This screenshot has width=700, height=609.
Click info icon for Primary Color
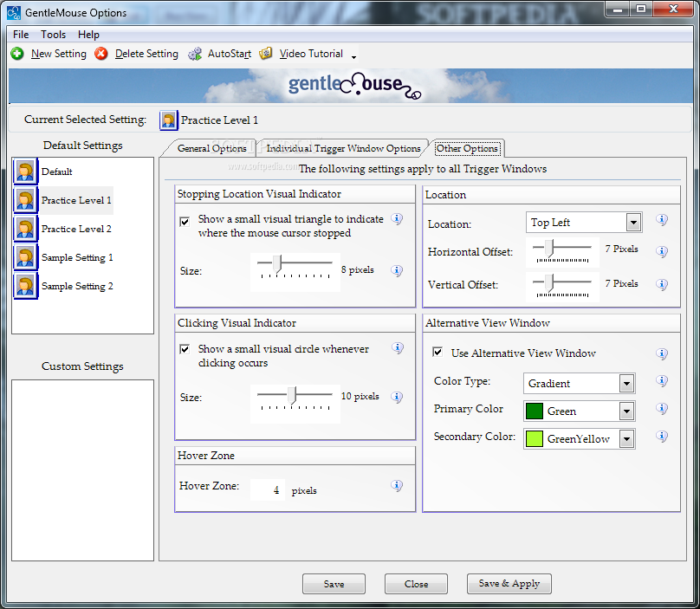[x=662, y=409]
